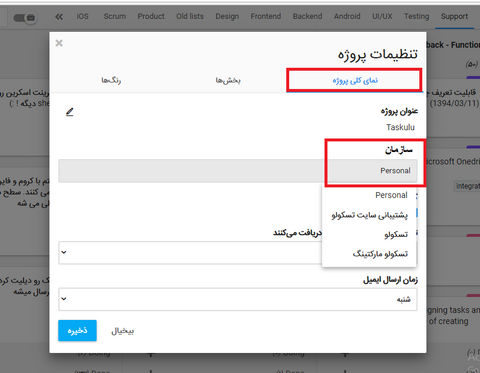Screen dimensions: 480x373
Task: Open the email send time dropdown شنبه
Action: coord(238,299)
